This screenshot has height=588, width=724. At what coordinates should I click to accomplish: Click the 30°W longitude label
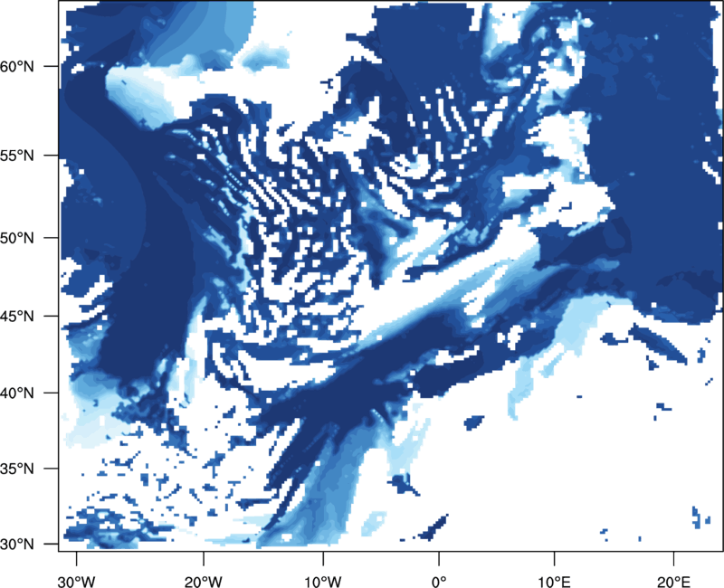[x=77, y=582]
